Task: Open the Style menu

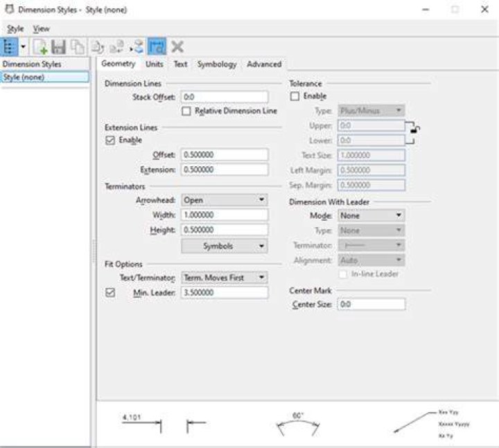Action: coord(15,28)
